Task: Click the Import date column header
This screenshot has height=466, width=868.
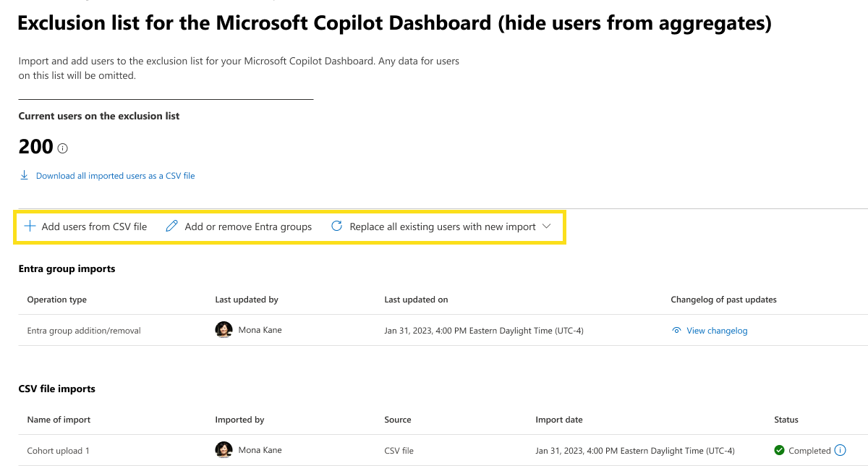Action: click(559, 420)
